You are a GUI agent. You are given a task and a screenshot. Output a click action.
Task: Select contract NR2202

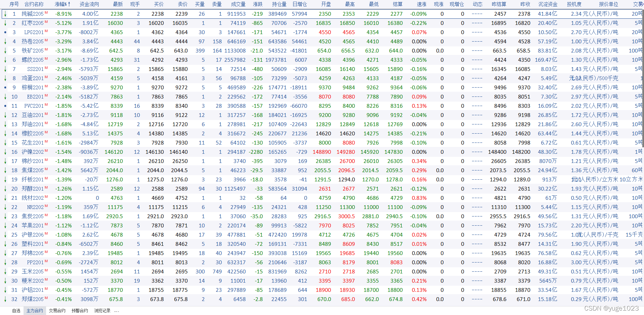pos(35,207)
